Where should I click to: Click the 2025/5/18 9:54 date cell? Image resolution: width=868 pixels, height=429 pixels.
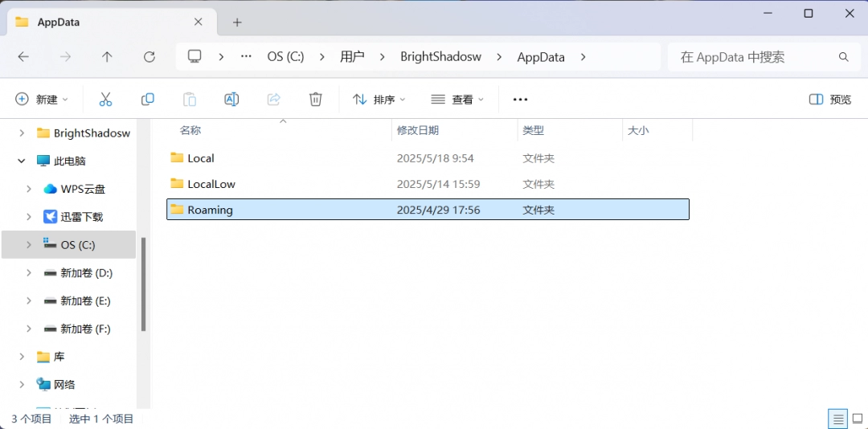pos(435,158)
